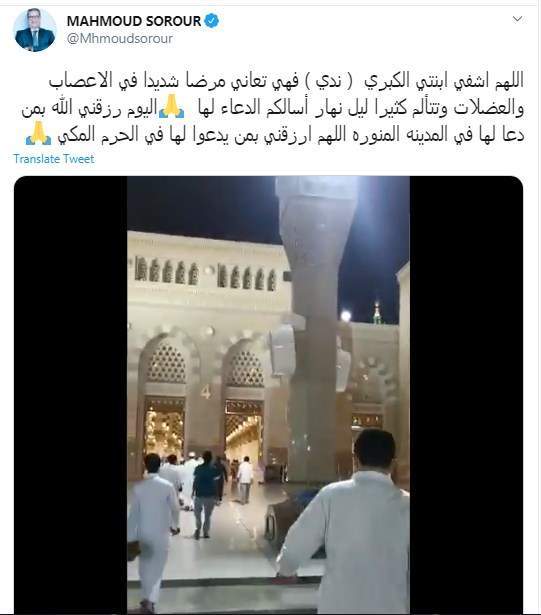Click the green minaret light in the video
The width and height of the screenshot is (541, 615).
[x=377, y=313]
